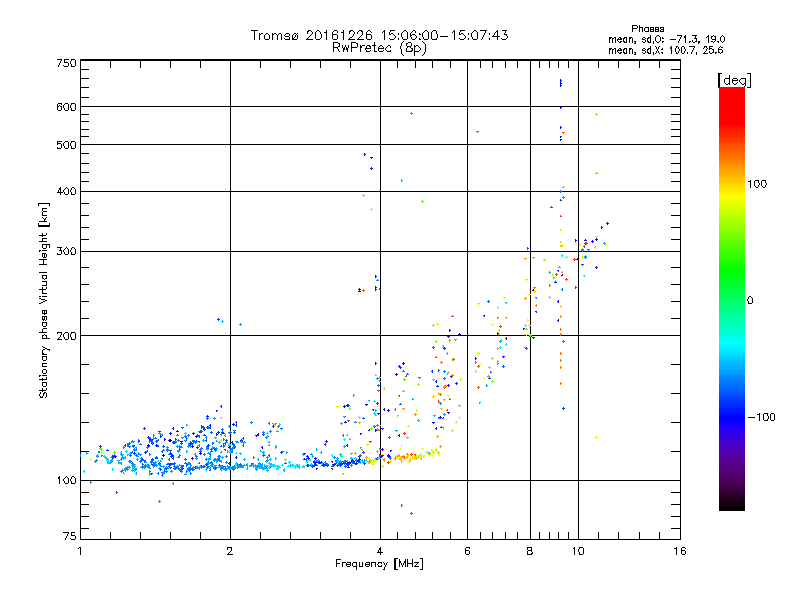The height and width of the screenshot is (600, 800).
Task: Click the y-axis tick label '75'
Action: tap(70, 536)
